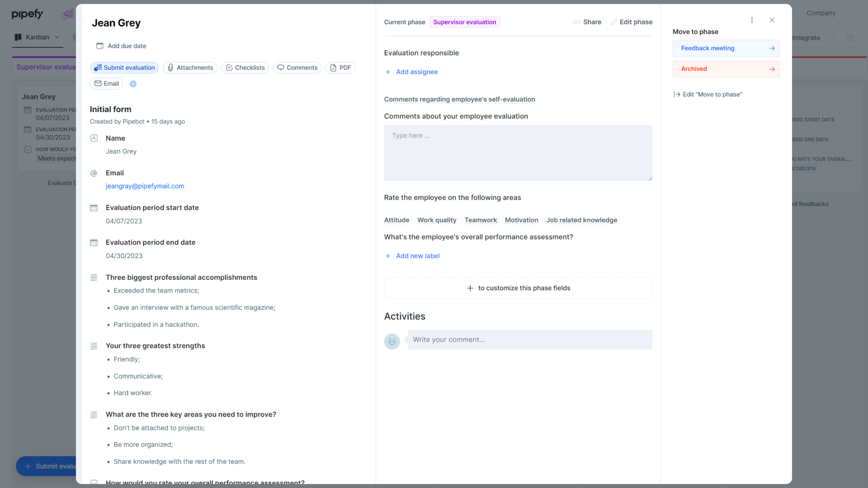Viewport: 868px width, 488px height.
Task: Open the three-dot more options menu
Action: tap(752, 20)
